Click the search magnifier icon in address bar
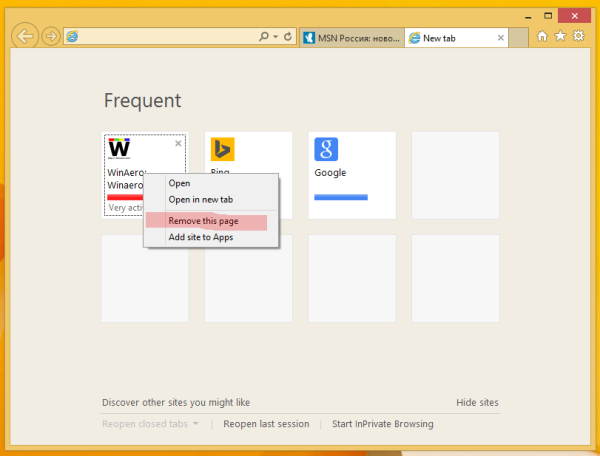The width and height of the screenshot is (600, 456). coord(264,37)
